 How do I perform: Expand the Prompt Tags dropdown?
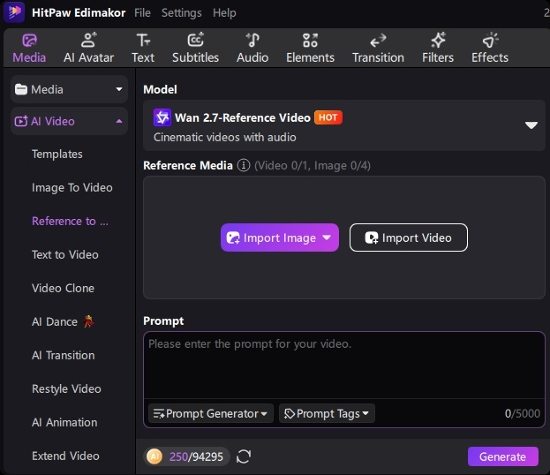pyautogui.click(x=327, y=414)
